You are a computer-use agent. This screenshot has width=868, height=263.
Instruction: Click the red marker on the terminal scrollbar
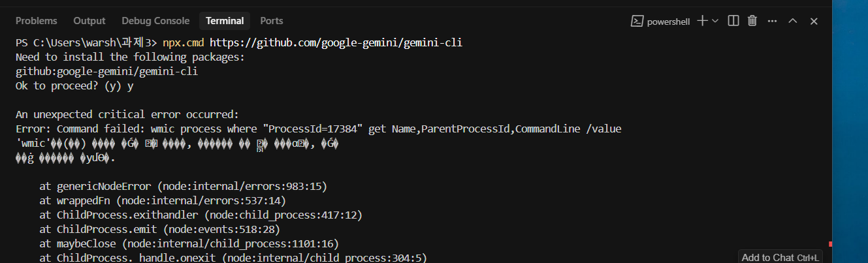coord(829,244)
